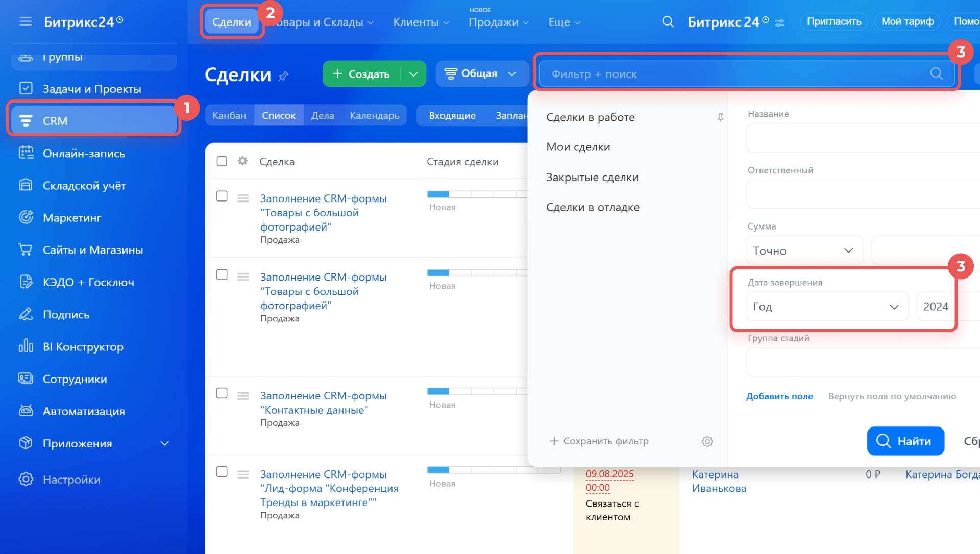Screen dimensions: 980x554
Task: Open the Сделки top menu tab
Action: click(x=232, y=22)
